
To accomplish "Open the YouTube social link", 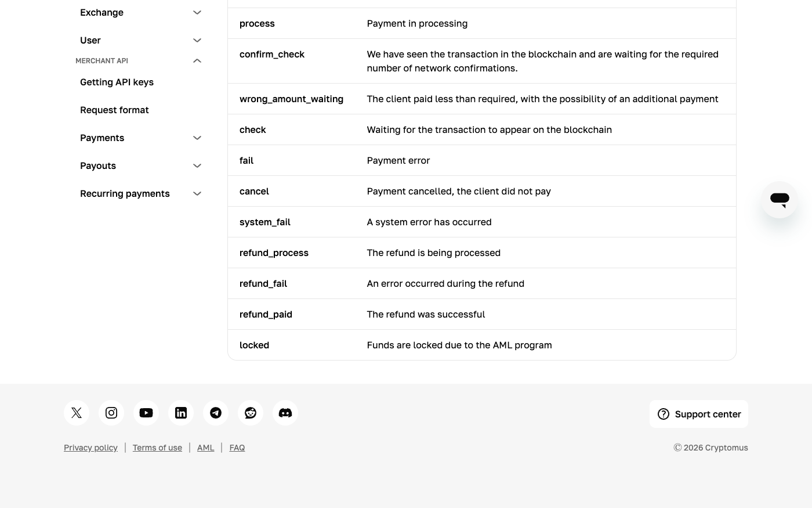I will click(x=146, y=413).
